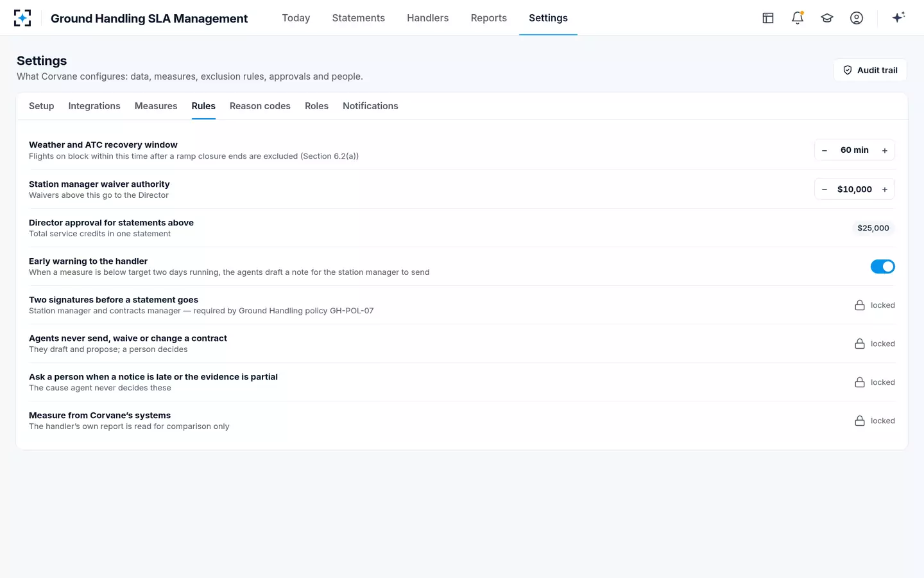The width and height of the screenshot is (924, 578).
Task: Switch to the Reason codes tab
Action: click(260, 106)
